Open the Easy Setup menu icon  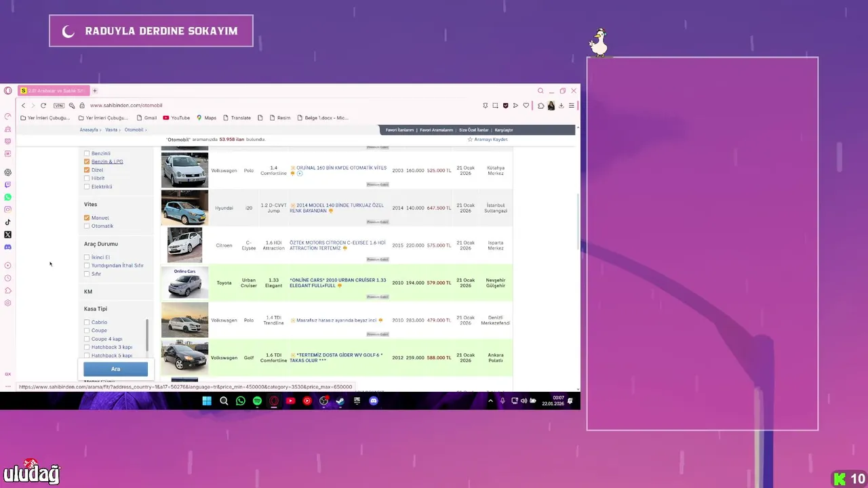pyautogui.click(x=571, y=106)
